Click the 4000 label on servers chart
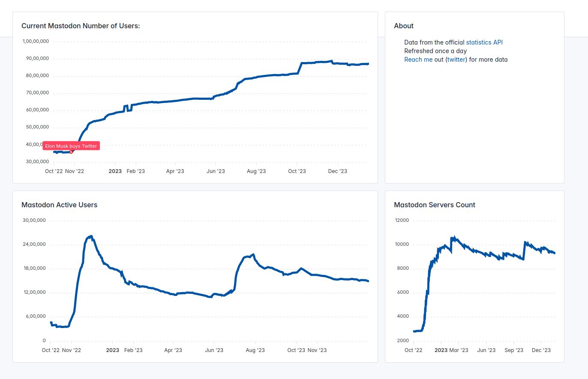 [403, 316]
